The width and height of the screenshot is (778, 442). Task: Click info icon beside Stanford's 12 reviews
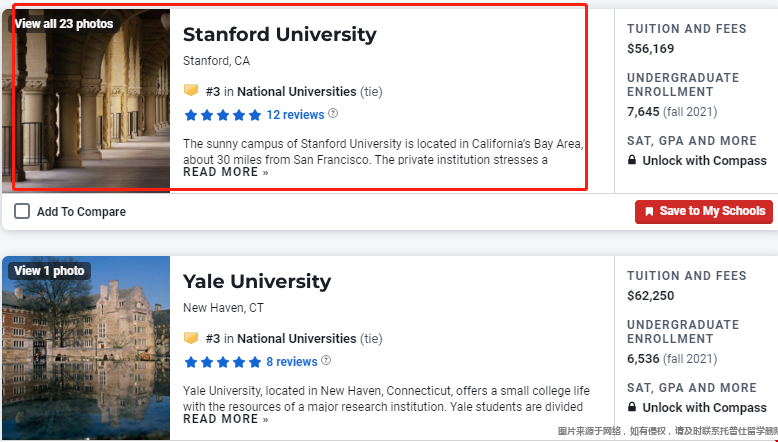[333, 114]
